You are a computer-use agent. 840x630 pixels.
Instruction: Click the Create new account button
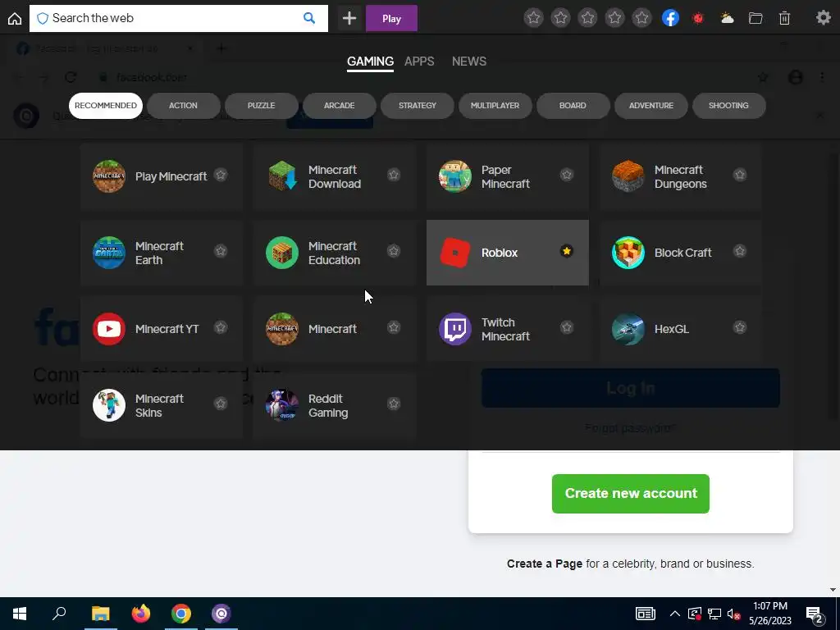coord(631,493)
